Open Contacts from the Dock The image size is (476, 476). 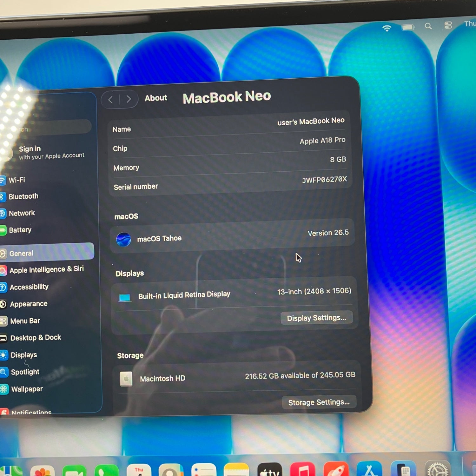click(x=171, y=470)
